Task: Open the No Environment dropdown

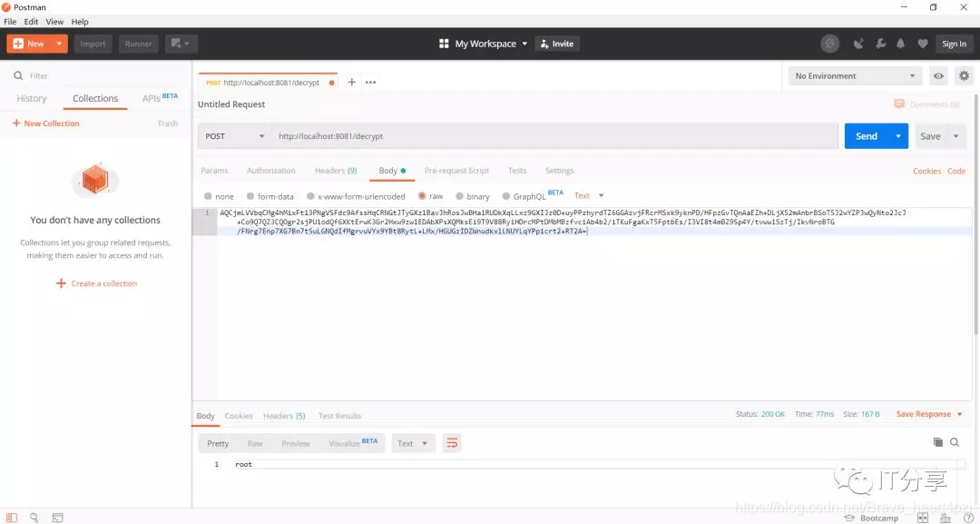Action: tap(855, 75)
